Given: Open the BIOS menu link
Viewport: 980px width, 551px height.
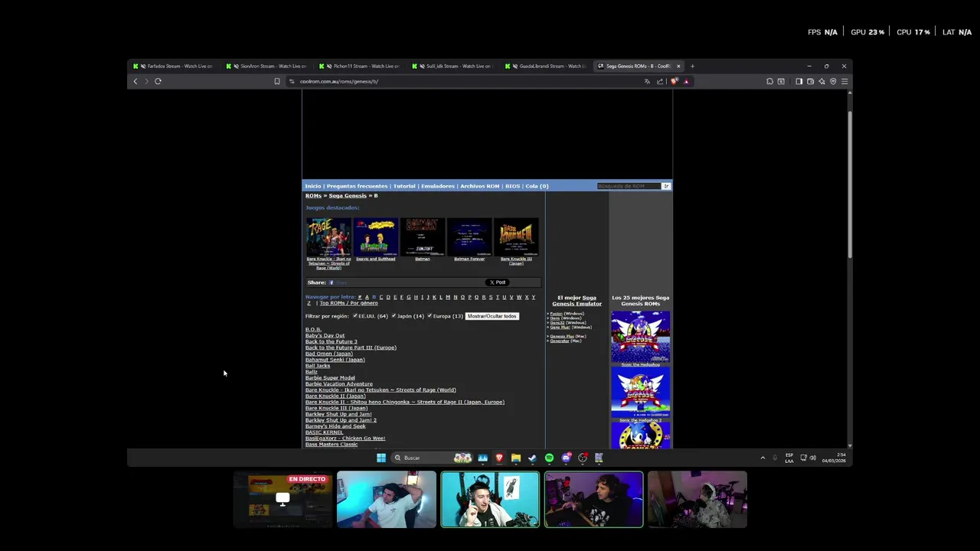Looking at the screenshot, I should pyautogui.click(x=512, y=186).
